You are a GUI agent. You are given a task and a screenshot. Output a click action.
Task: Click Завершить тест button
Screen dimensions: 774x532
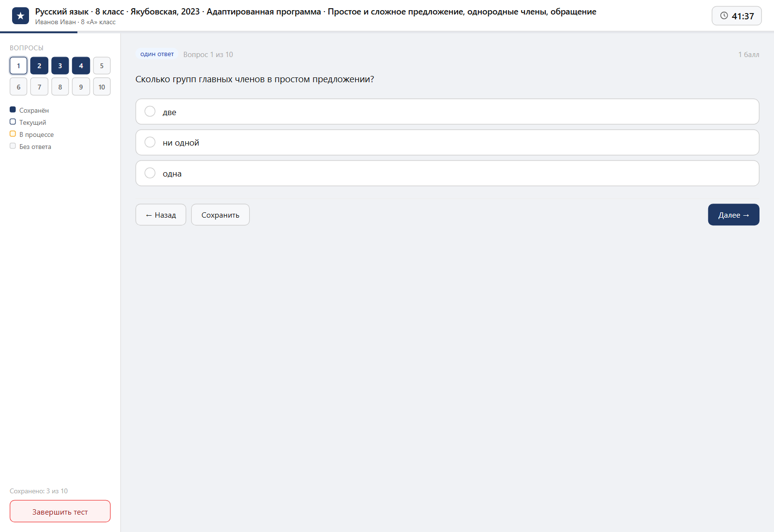point(60,511)
